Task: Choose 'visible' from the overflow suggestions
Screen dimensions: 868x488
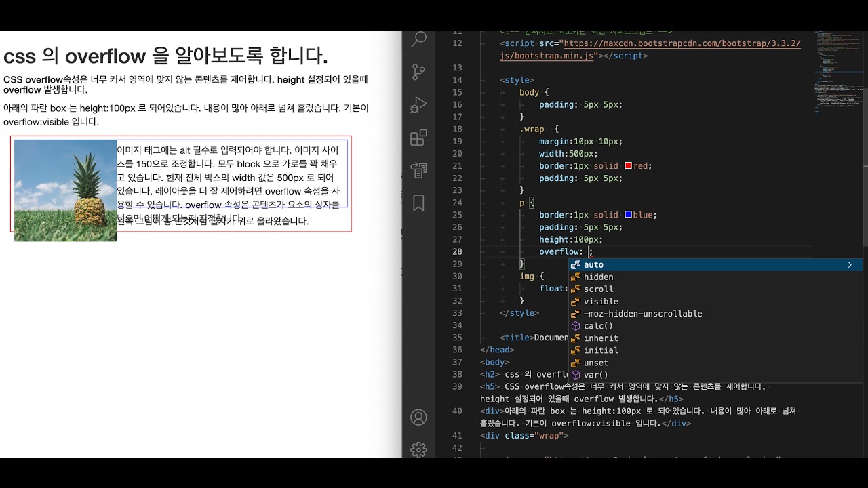Action: click(x=715, y=301)
